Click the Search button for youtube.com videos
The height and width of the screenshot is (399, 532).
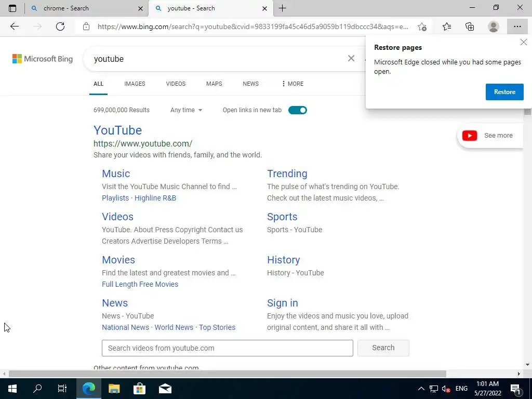(x=383, y=348)
